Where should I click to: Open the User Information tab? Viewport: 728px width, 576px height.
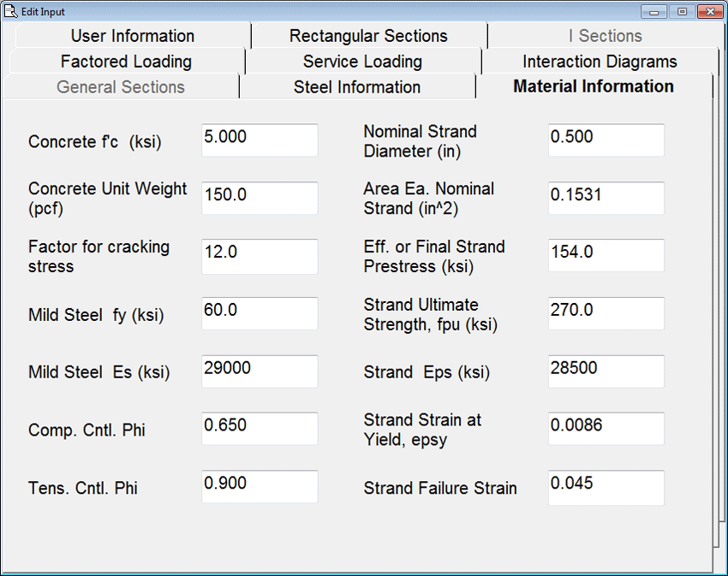[132, 36]
